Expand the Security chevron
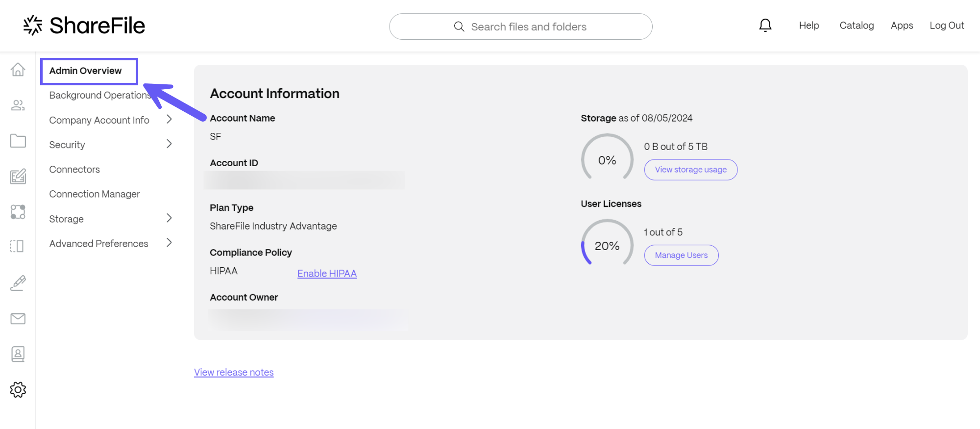 [169, 144]
